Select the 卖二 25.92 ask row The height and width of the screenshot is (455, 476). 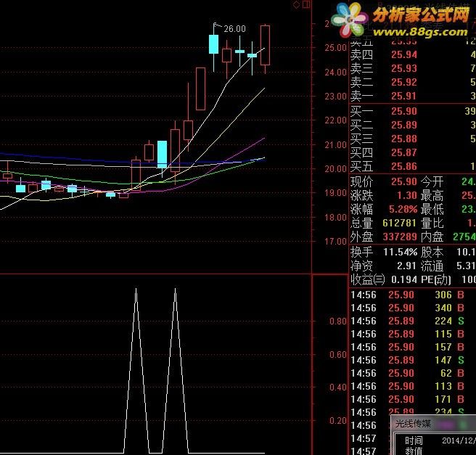tap(413, 82)
